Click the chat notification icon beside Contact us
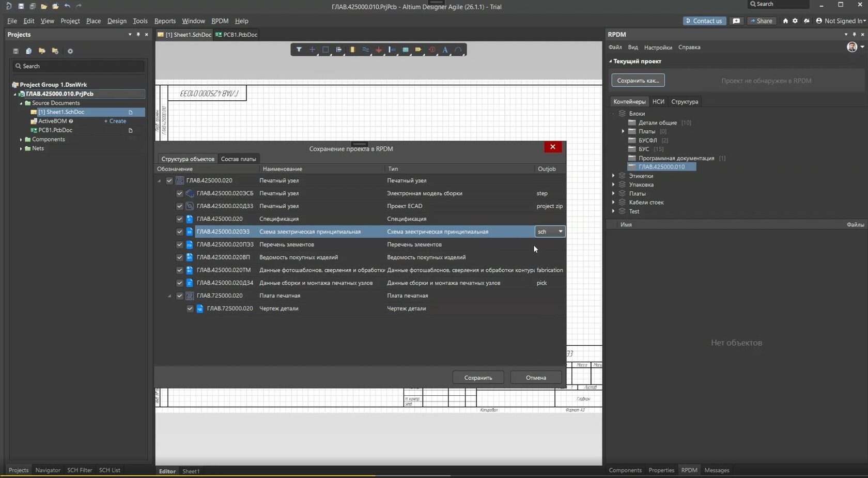868x478 pixels. pos(736,21)
